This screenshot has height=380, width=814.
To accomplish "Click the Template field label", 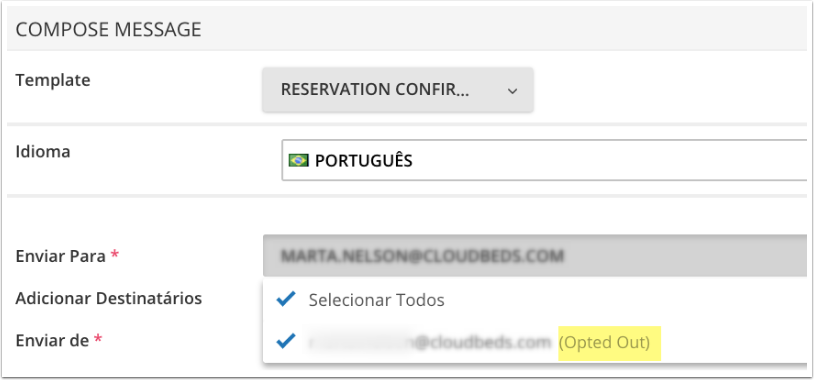I will point(53,80).
